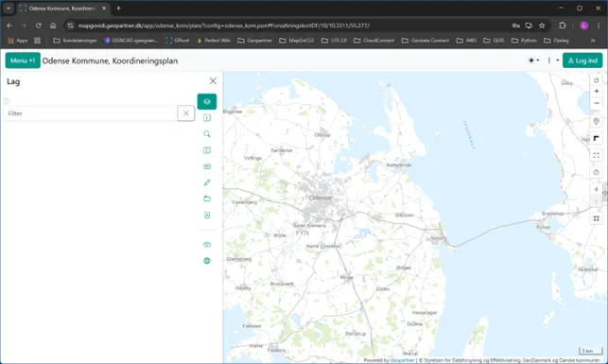
Task: Click the Kerteminde label on the map
Action: [399, 165]
